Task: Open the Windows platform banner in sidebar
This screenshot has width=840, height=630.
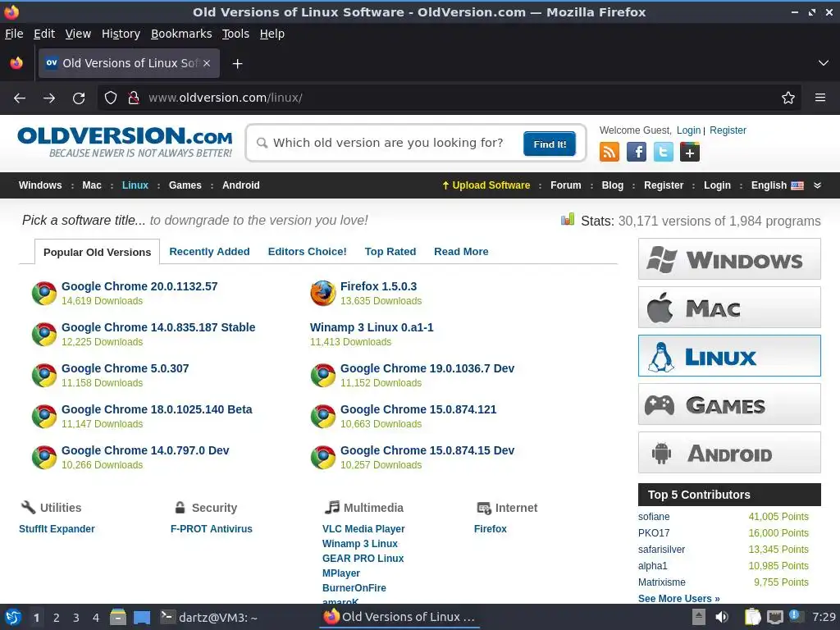Action: click(x=729, y=259)
